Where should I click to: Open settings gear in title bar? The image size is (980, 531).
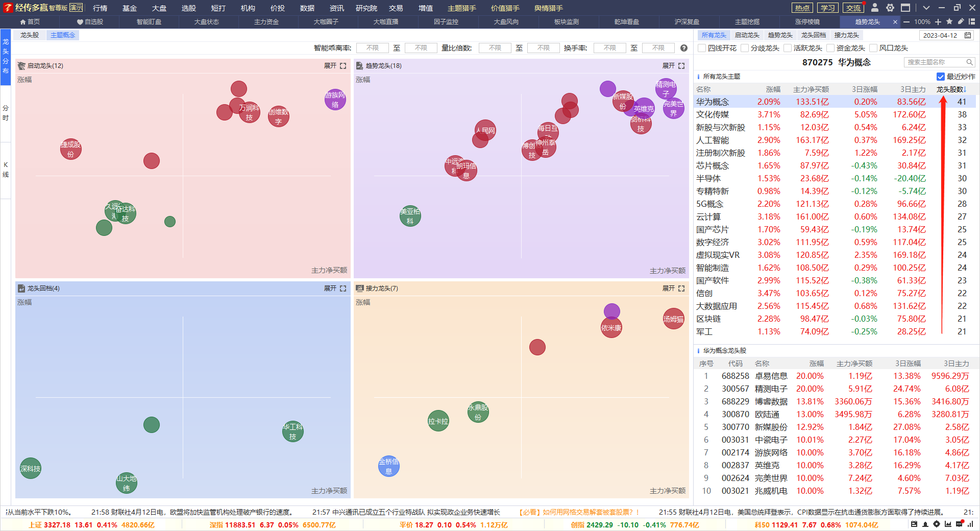click(x=890, y=8)
